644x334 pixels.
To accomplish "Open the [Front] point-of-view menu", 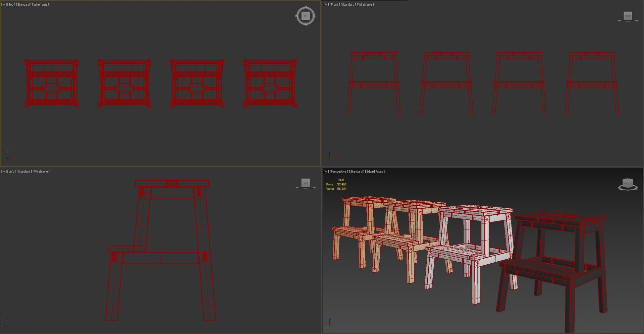I will click(334, 5).
